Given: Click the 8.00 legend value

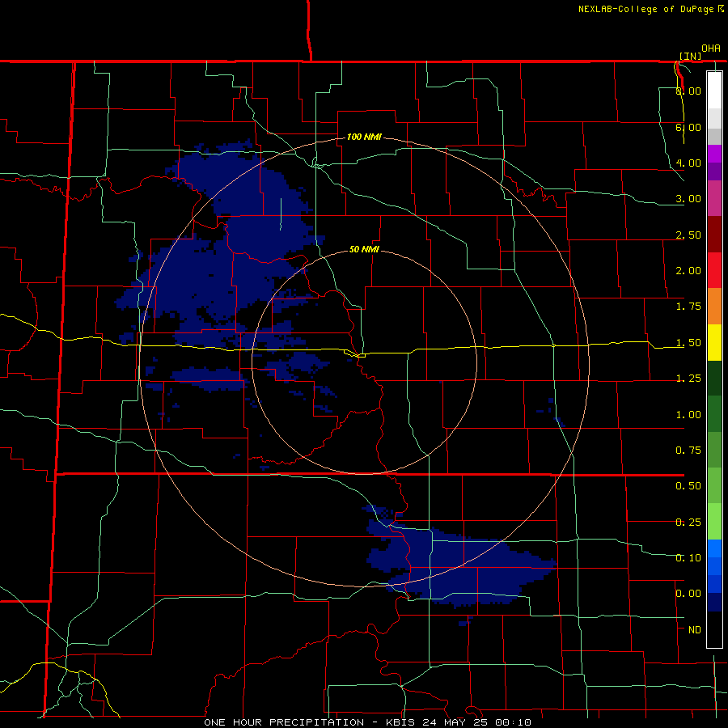Looking at the screenshot, I should (x=688, y=91).
